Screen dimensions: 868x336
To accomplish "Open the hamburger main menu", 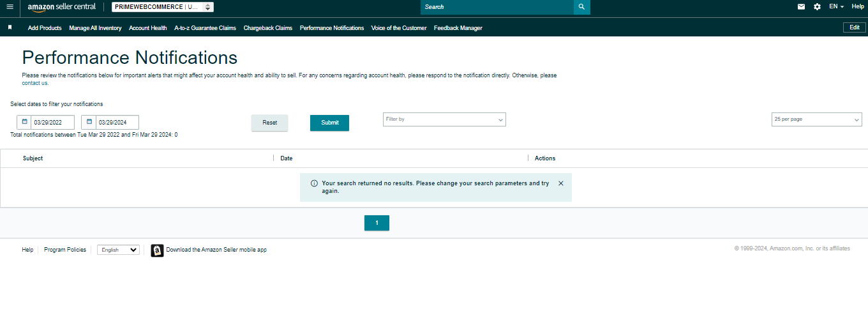I will coord(10,6).
